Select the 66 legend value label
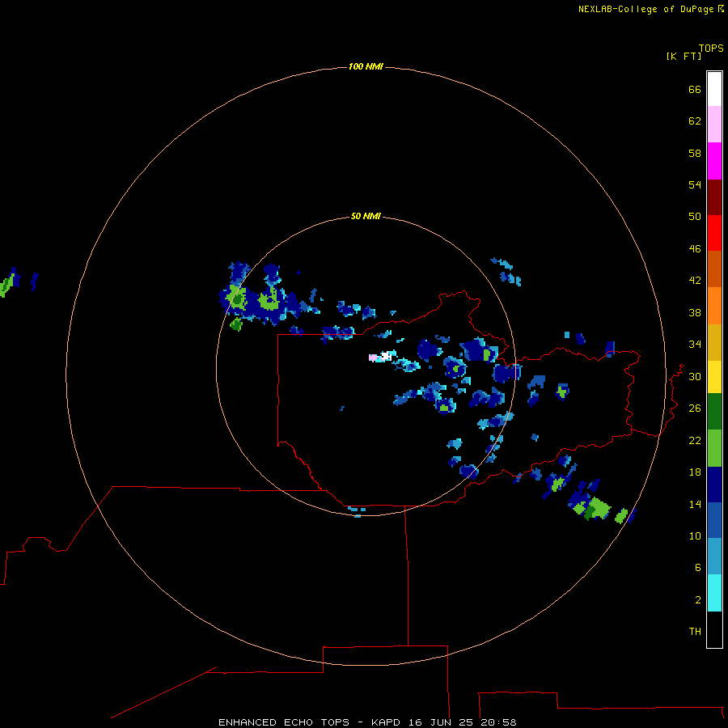728x728 pixels. [695, 89]
